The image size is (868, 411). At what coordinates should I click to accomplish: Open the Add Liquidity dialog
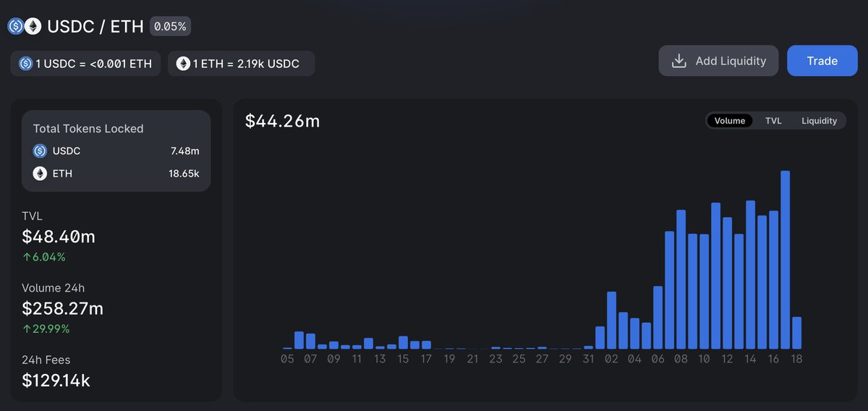click(718, 61)
